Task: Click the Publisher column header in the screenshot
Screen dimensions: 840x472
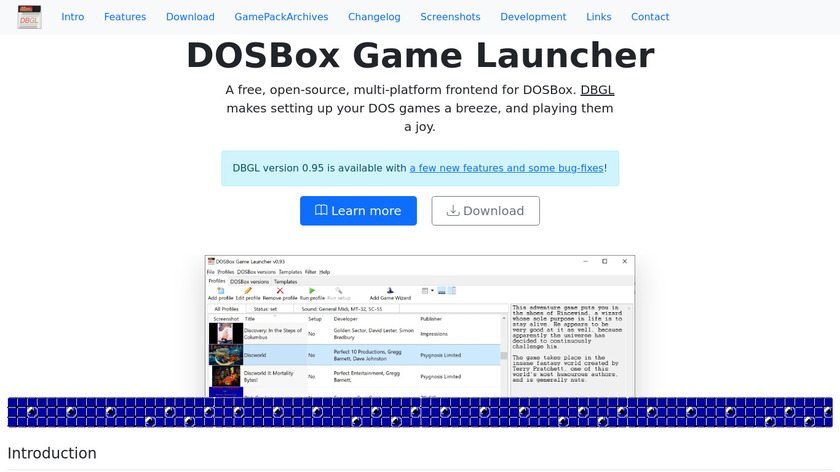Action: [431, 319]
